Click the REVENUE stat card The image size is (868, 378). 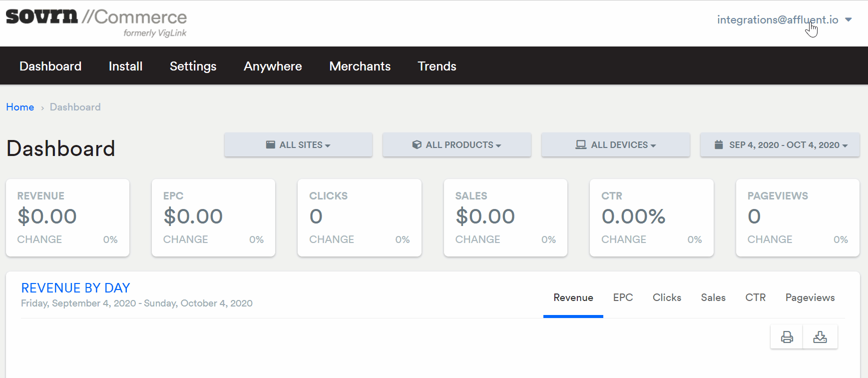coord(67,218)
